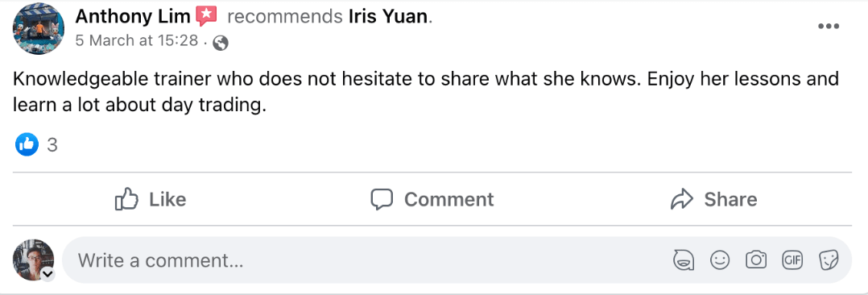868x295 pixels.
Task: Open the three-dot post options menu
Action: pyautogui.click(x=828, y=26)
